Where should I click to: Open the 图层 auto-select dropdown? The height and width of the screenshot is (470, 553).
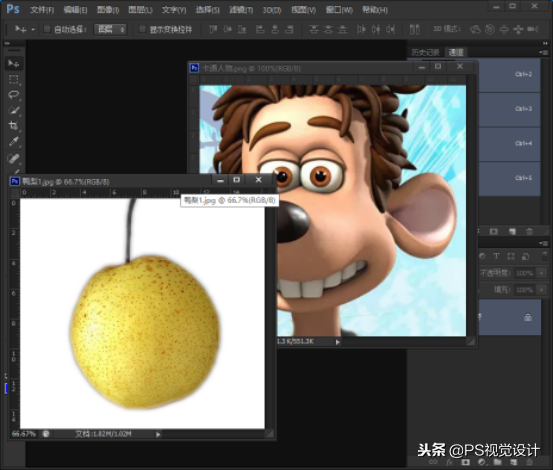coord(110,29)
